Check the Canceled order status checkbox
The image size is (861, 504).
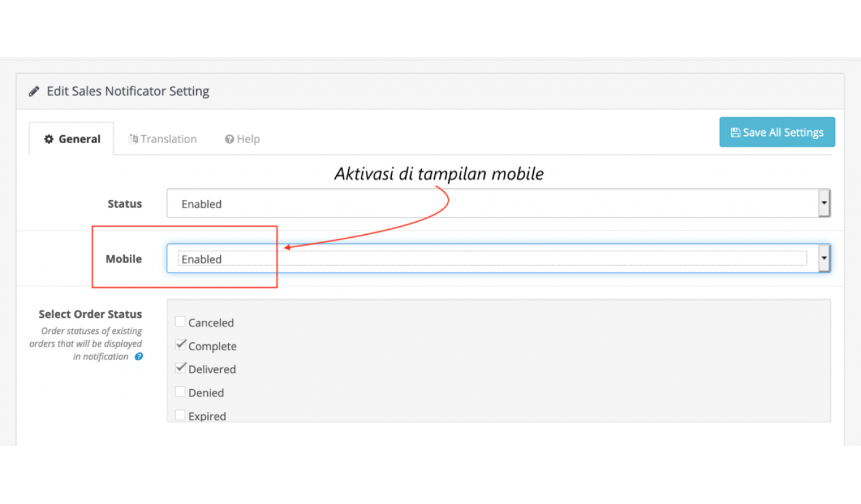tap(180, 321)
